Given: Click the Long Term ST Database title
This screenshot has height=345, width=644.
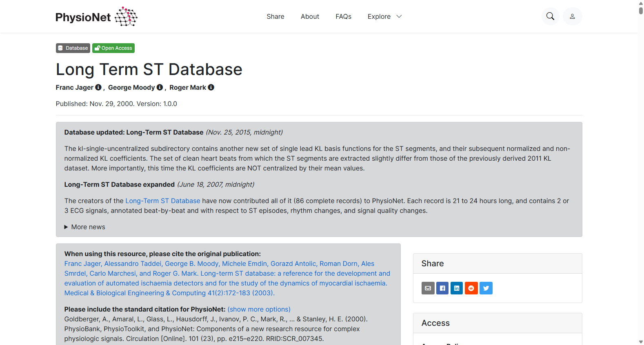Looking at the screenshot, I should 149,69.
